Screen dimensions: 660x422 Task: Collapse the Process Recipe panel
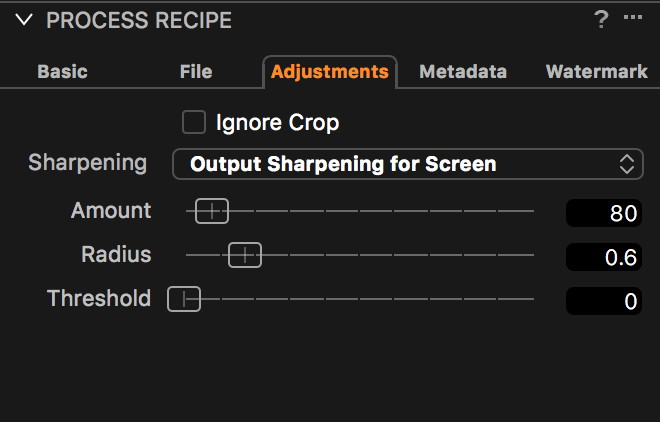point(24,20)
